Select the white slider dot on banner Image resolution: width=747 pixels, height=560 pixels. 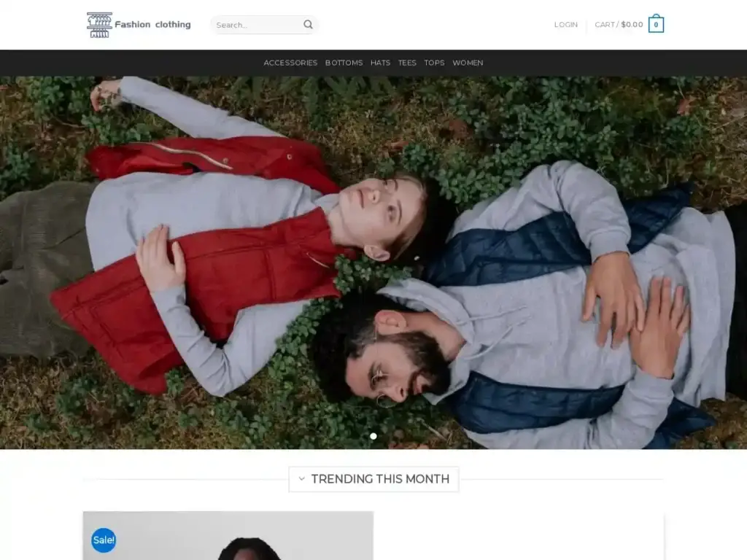tap(373, 436)
